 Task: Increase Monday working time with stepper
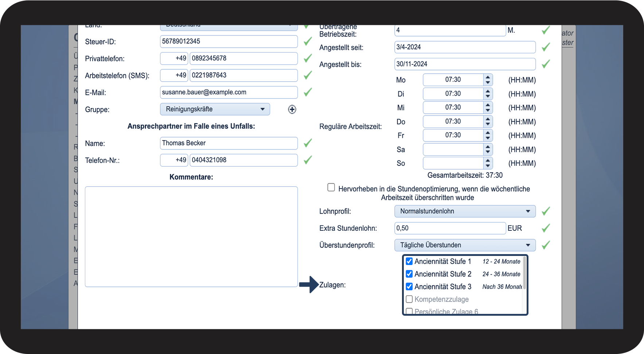click(x=488, y=77)
